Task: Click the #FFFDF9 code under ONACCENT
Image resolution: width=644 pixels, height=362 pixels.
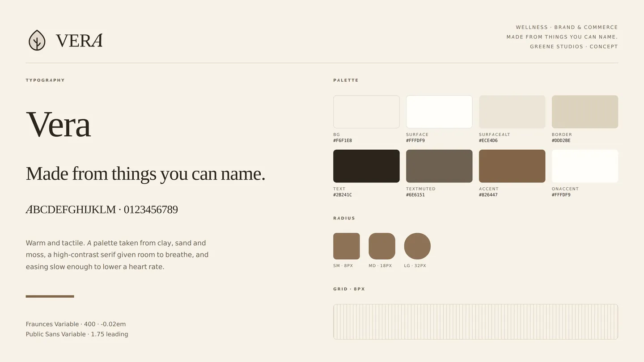Action: (561, 195)
